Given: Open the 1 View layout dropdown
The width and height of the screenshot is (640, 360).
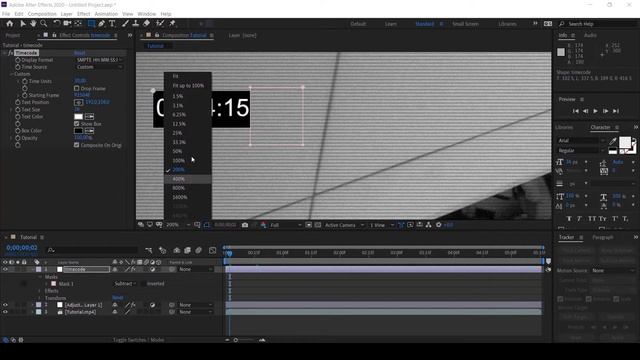Looking at the screenshot, I should (x=382, y=225).
